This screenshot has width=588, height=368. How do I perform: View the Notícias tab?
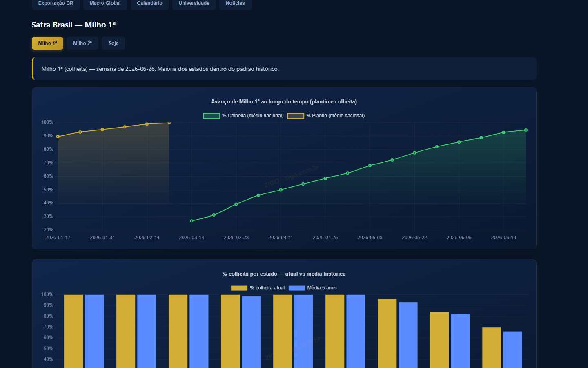pyautogui.click(x=235, y=4)
